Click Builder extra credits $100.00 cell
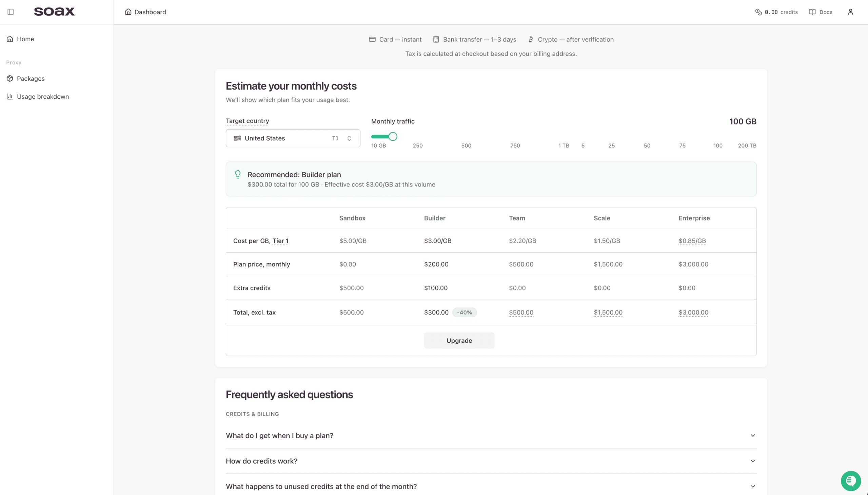The image size is (868, 495). pos(436,288)
